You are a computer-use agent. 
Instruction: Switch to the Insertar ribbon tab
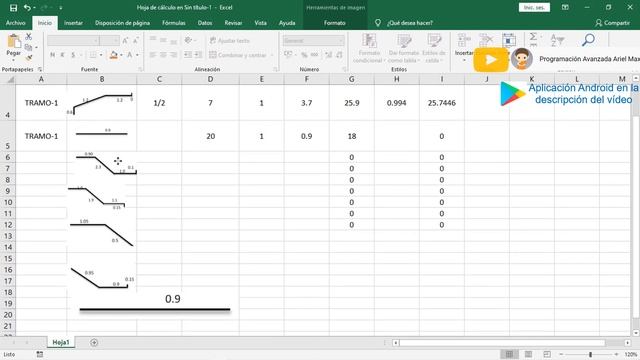[73, 23]
